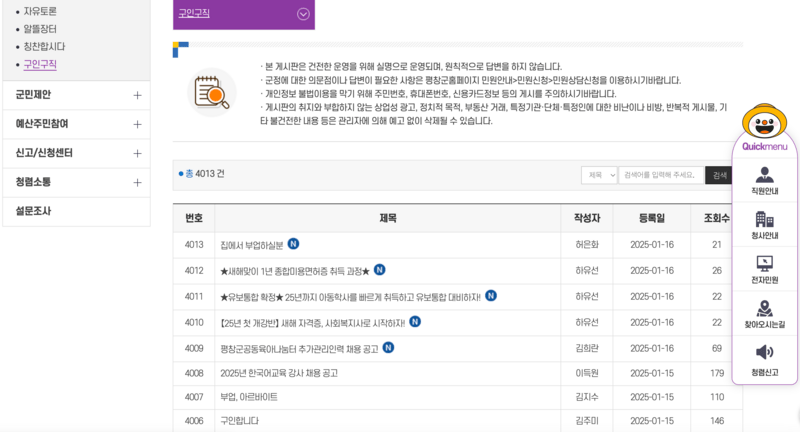Open post 2025년 한국어교육 강사 채용 공고

pos(279,373)
